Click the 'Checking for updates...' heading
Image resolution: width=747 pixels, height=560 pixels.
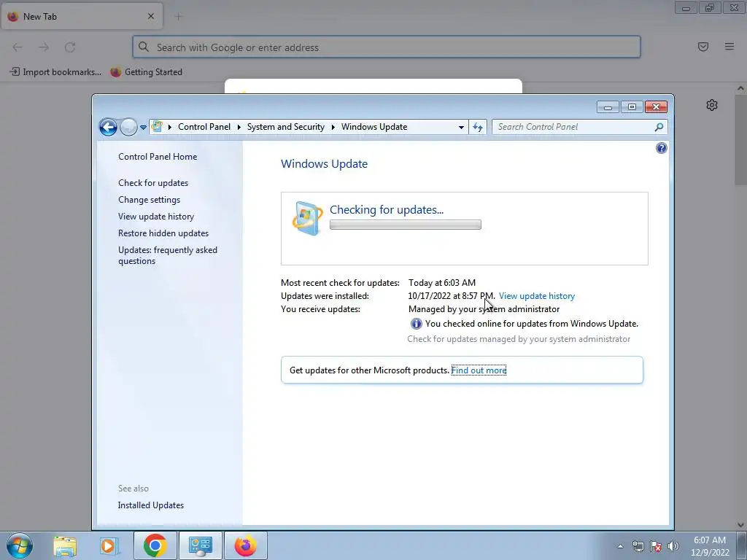click(387, 210)
